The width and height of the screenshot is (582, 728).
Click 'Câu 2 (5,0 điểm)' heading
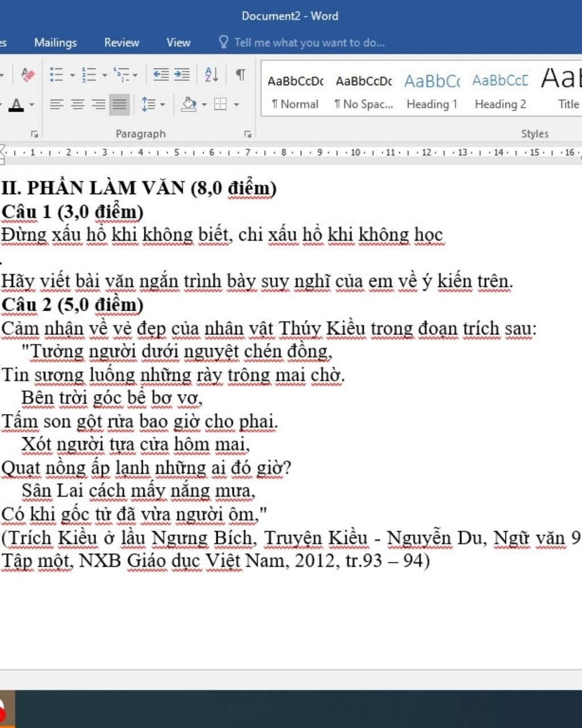[72, 305]
